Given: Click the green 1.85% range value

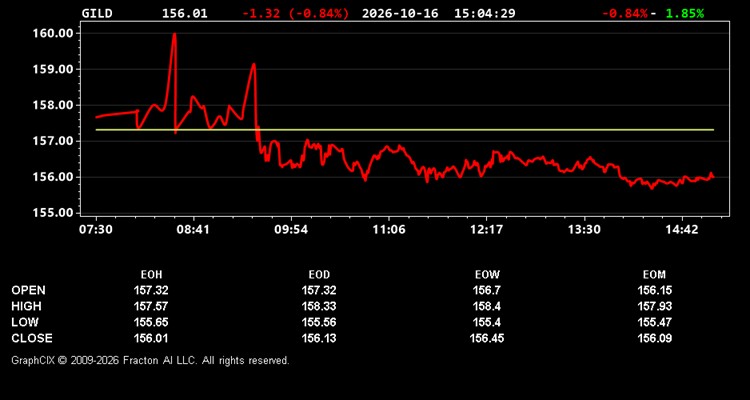Looking at the screenshot, I should 685,13.
